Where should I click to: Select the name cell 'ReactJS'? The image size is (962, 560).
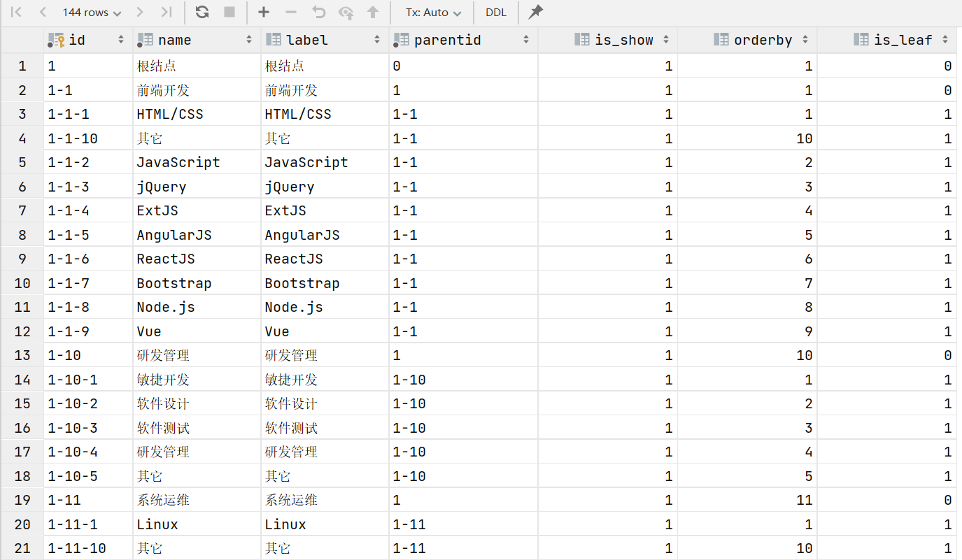click(x=197, y=259)
